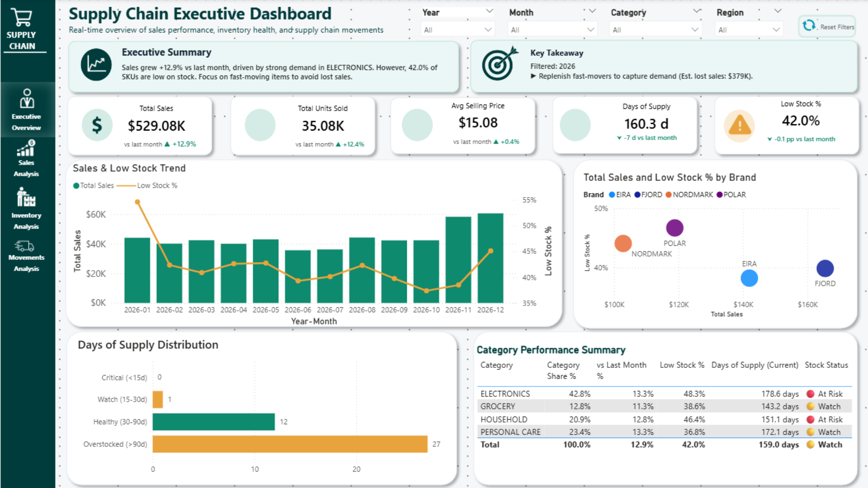Click the Executive Summary chart icon
The image size is (868, 488).
[x=96, y=65]
